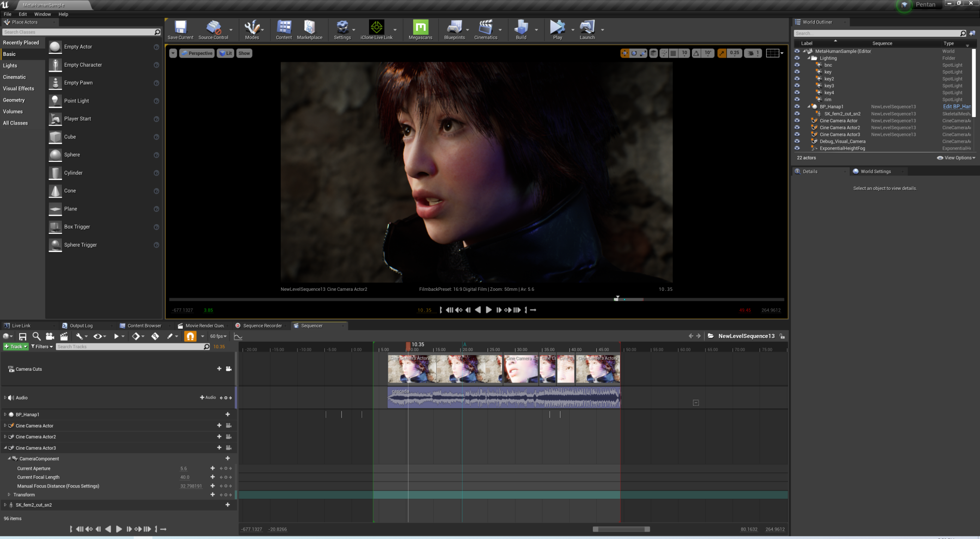Viewport: 980px width, 539px height.
Task: Click the Lit view mode button
Action: point(226,53)
